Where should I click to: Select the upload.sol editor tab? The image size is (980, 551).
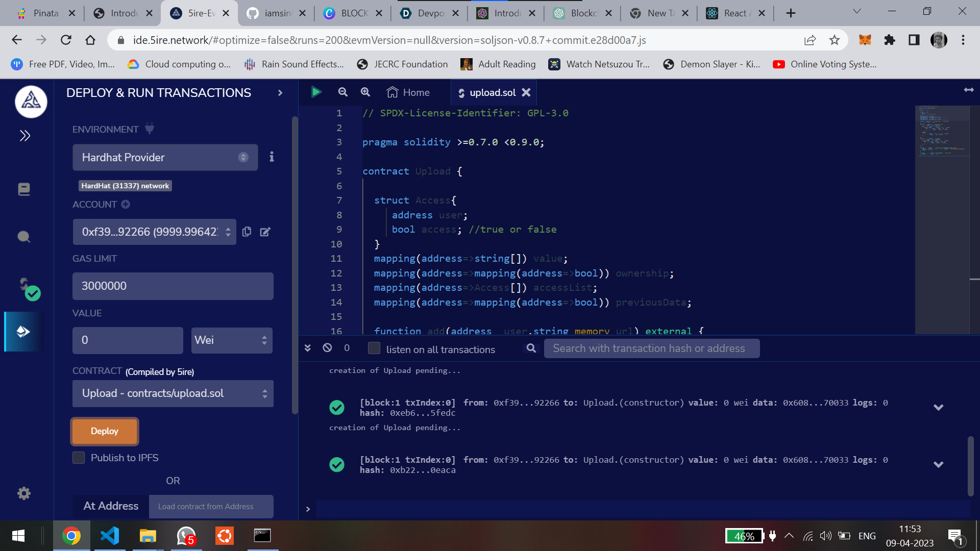click(492, 92)
